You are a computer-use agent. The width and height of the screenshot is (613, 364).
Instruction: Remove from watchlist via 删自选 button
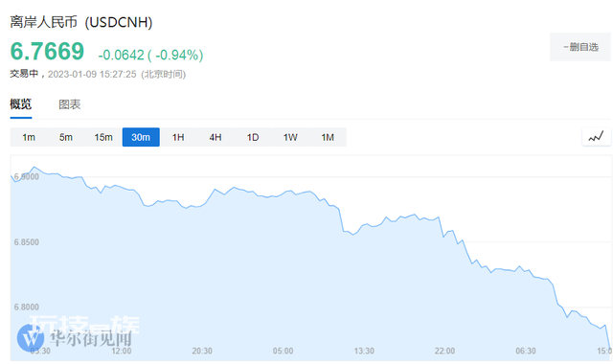point(580,47)
